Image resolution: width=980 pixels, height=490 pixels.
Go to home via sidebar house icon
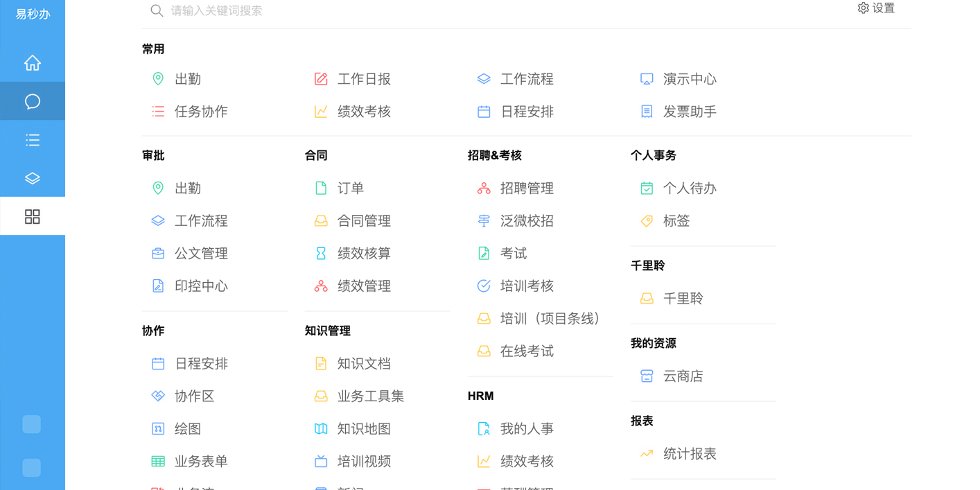33,63
